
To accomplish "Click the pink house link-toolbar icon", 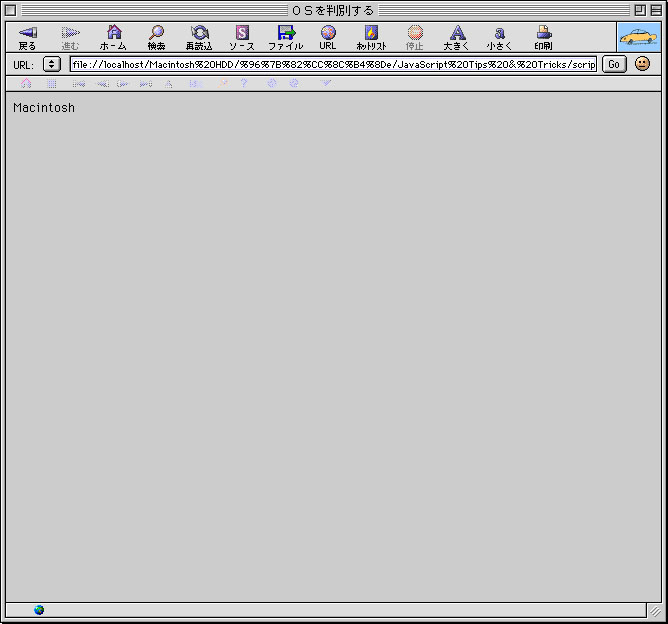I will tap(26, 83).
